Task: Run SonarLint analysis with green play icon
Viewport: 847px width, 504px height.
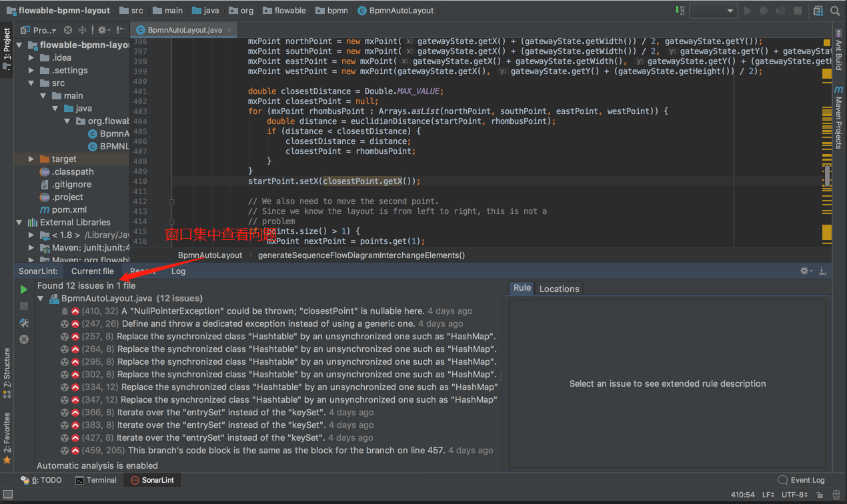Action: [24, 289]
